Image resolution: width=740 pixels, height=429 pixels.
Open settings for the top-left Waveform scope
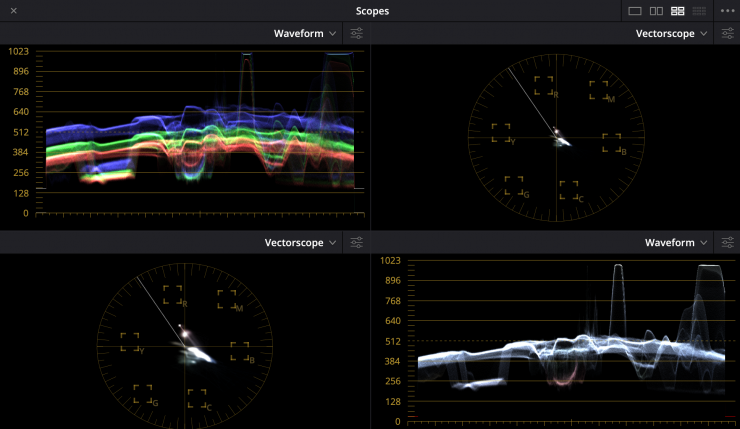pyautogui.click(x=357, y=33)
